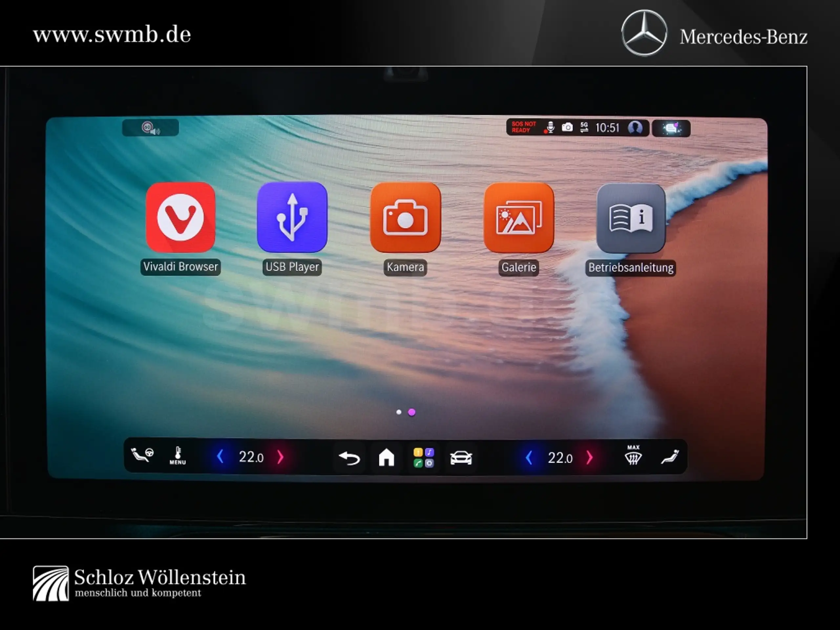Screen dimensions: 840x630
Task: Click the www.swmb.de website address
Action: click(x=112, y=34)
